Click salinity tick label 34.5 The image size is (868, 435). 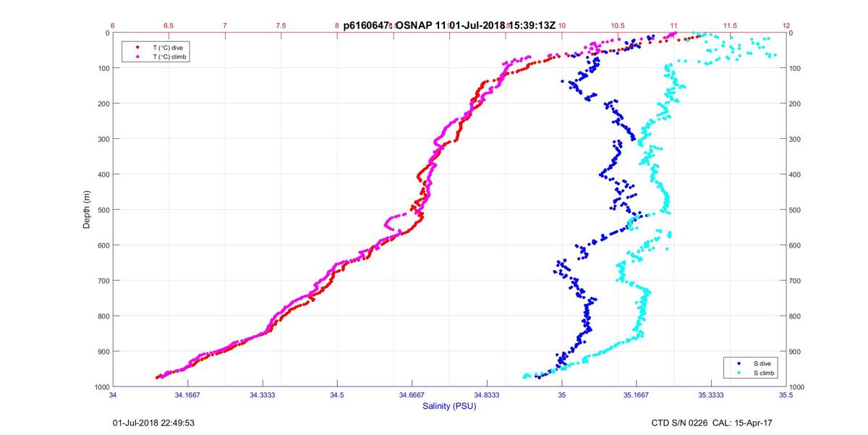point(337,395)
